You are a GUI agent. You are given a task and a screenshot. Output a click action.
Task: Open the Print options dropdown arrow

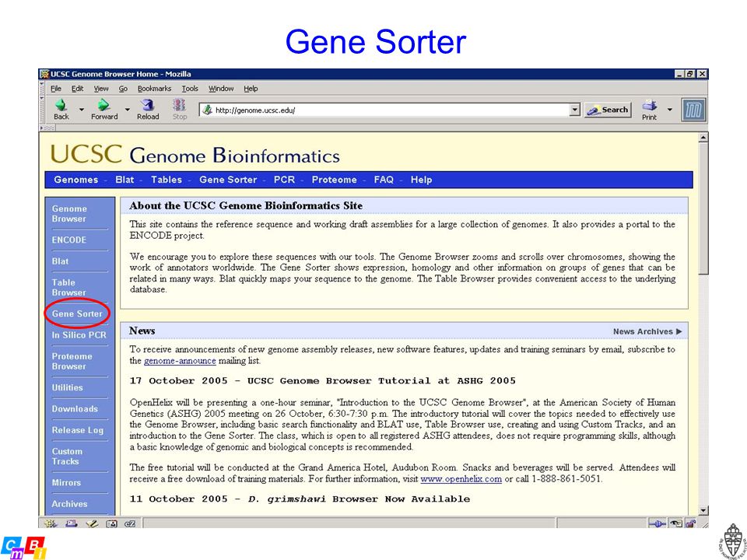click(x=669, y=110)
